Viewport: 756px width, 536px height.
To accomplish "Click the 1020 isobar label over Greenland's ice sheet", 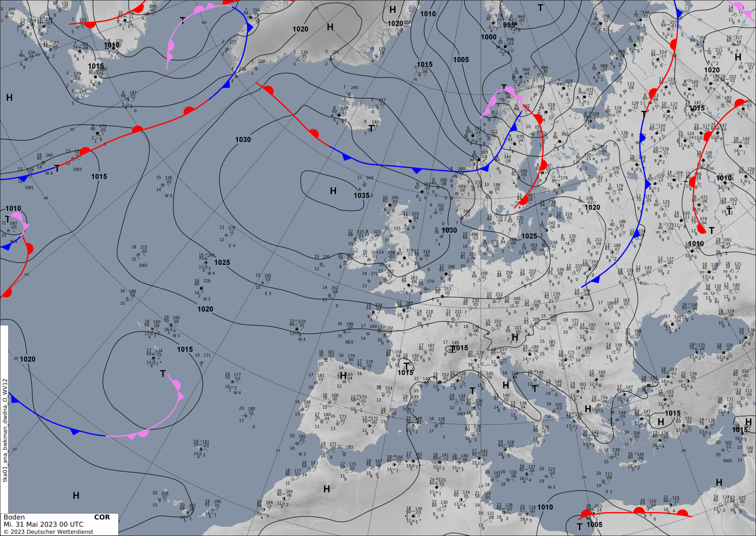I will [x=300, y=29].
